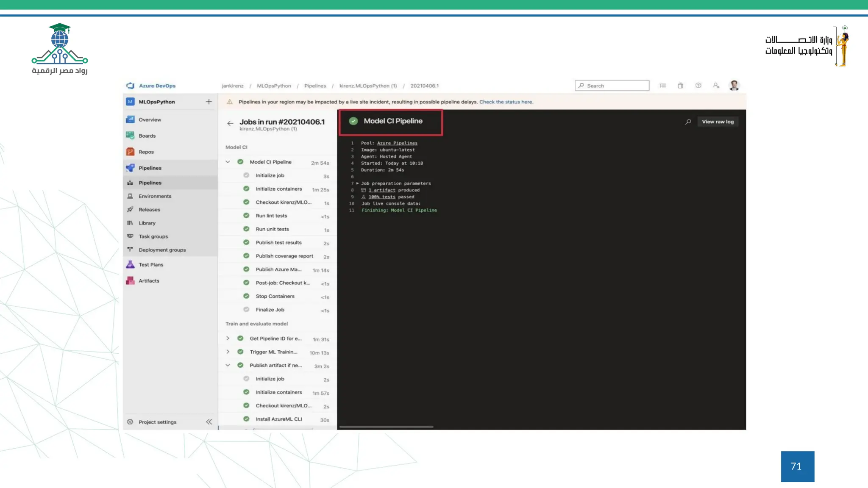This screenshot has height=488, width=868.
Task: Open the Artifacts section icon
Action: click(x=130, y=281)
